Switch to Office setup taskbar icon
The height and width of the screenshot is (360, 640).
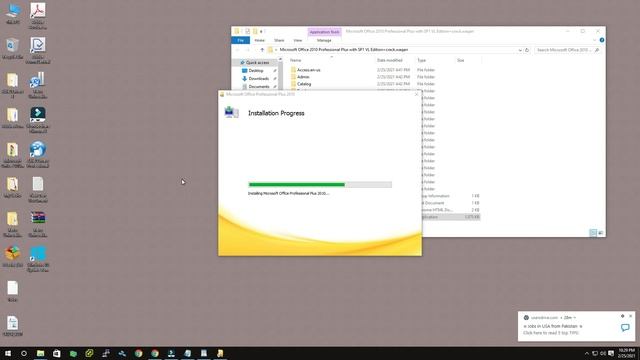pos(220,353)
